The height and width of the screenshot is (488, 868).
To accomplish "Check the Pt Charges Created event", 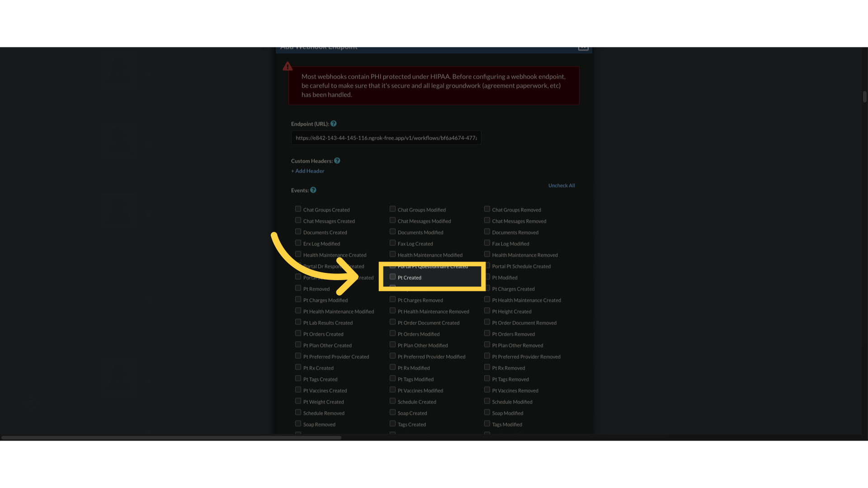I will pos(487,288).
